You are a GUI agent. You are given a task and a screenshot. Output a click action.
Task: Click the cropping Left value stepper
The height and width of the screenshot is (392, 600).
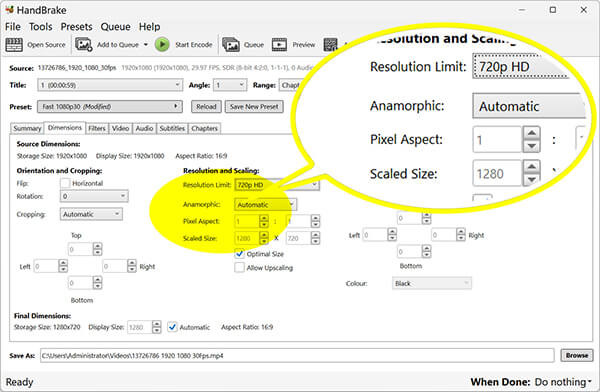point(63,266)
